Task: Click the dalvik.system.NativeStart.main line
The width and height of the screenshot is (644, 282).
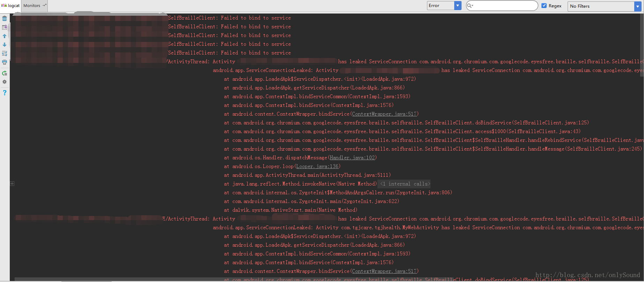Action: tap(291, 210)
